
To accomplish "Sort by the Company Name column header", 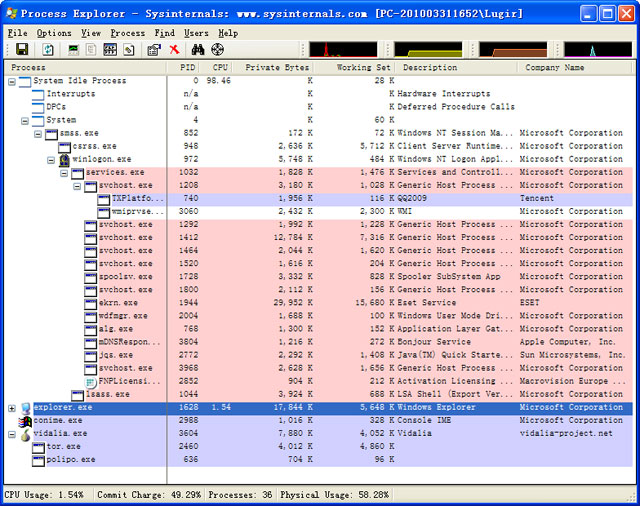I will pos(575,67).
